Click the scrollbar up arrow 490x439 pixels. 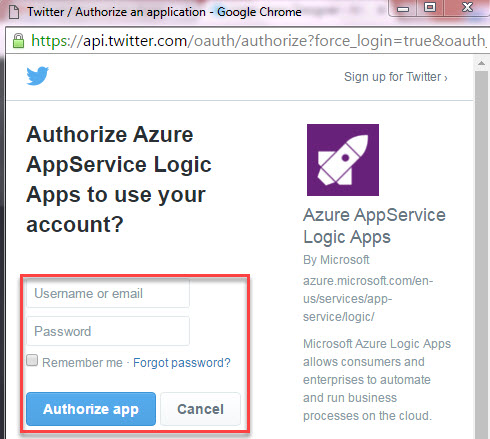click(x=481, y=63)
